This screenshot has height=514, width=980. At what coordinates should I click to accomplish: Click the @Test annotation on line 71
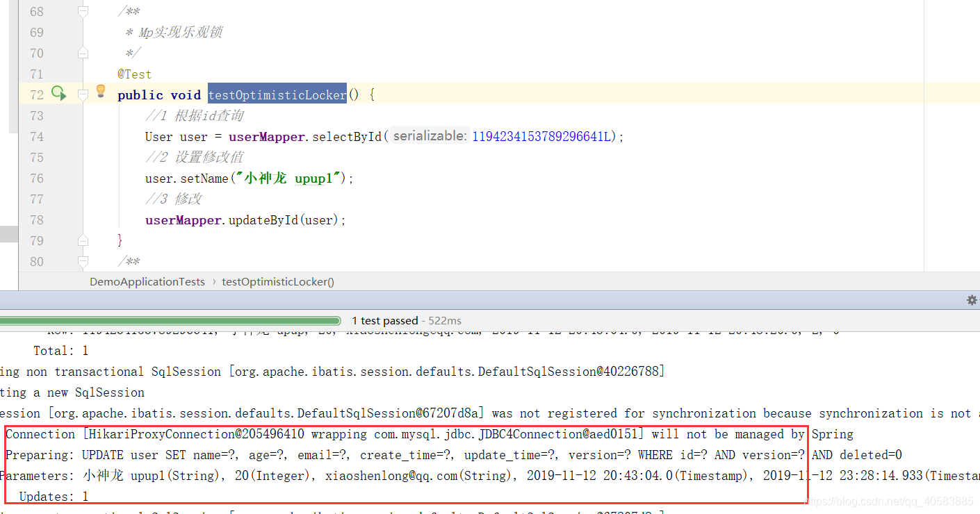tap(134, 74)
